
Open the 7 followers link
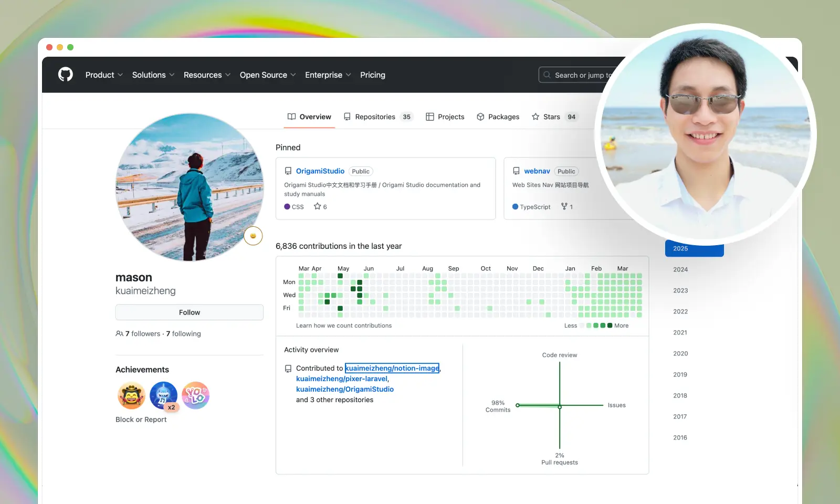pyautogui.click(x=143, y=334)
